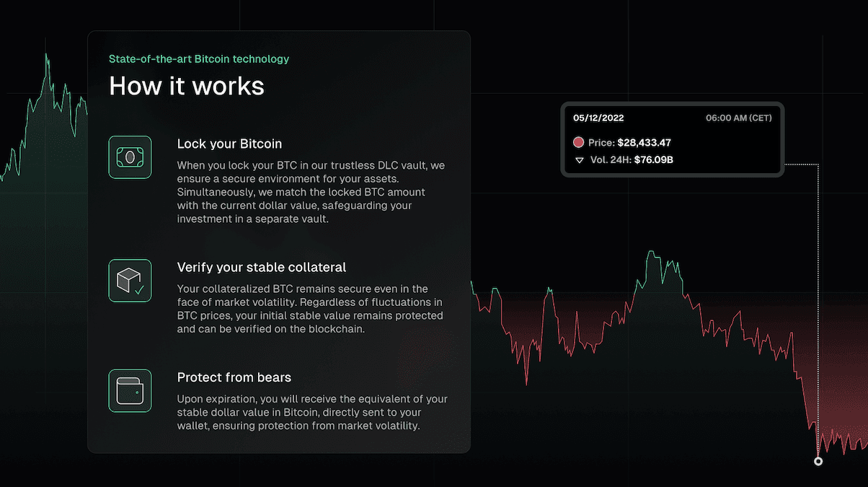Click the chart data point marker circle
The height and width of the screenshot is (487, 868).
(x=818, y=461)
